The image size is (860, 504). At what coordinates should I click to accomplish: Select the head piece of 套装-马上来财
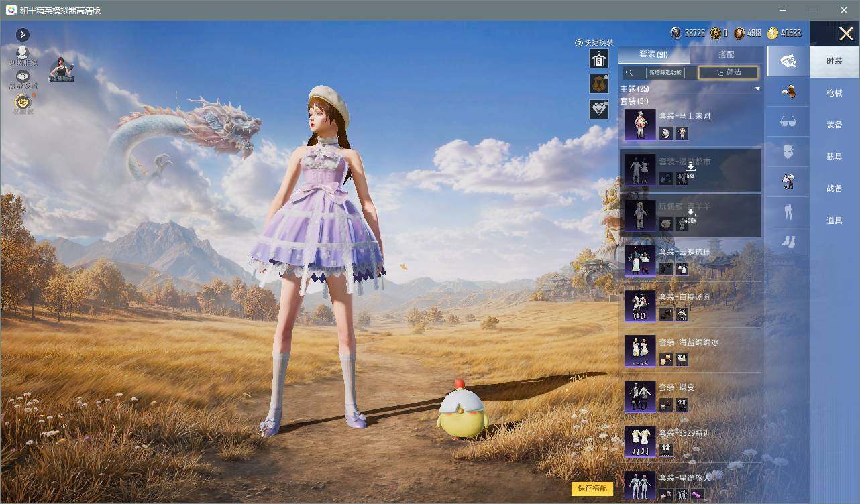(665, 133)
